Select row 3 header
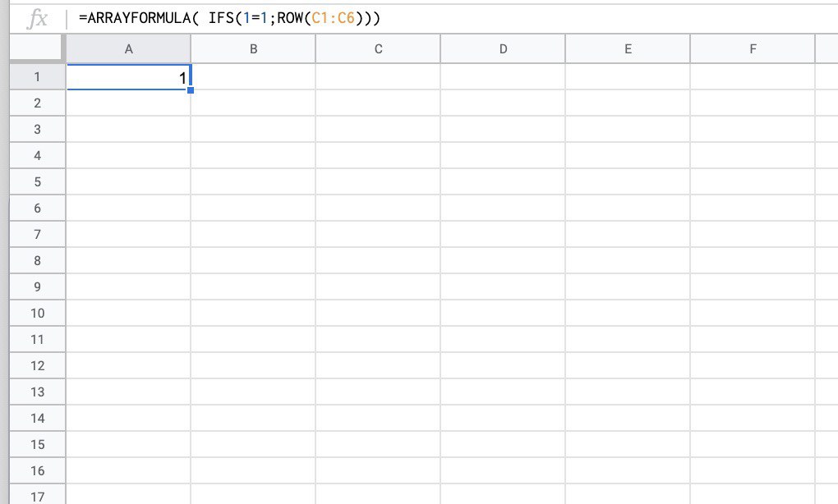838x504 pixels. [x=38, y=129]
